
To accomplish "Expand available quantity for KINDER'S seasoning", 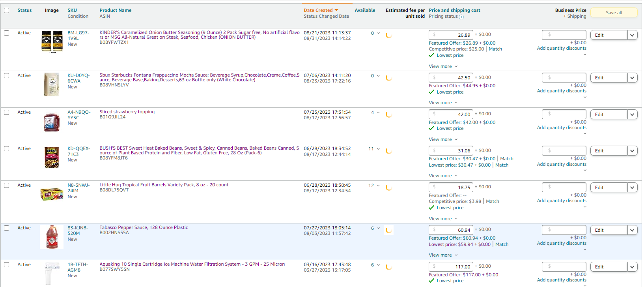I will 378,33.
